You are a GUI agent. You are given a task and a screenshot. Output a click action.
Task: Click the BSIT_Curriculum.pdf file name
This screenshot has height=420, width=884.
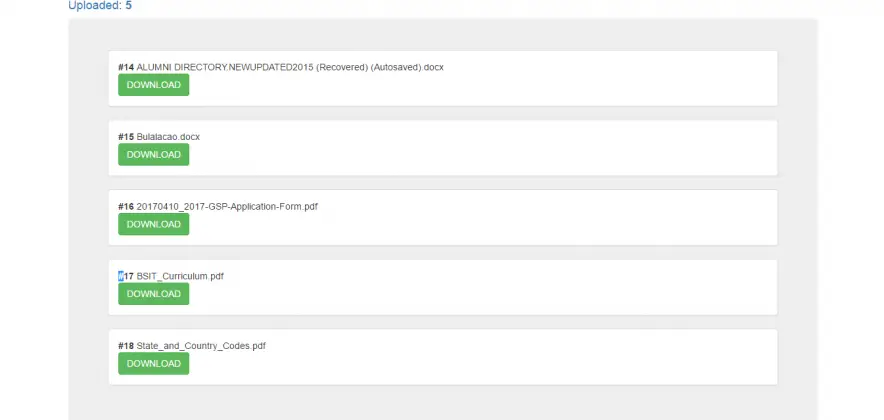(x=180, y=276)
